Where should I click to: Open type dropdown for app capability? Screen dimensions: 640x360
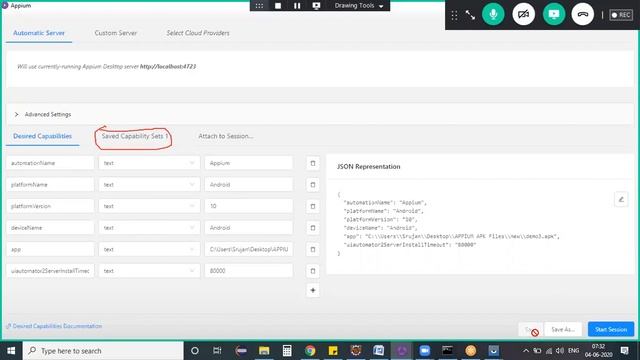tap(149, 249)
